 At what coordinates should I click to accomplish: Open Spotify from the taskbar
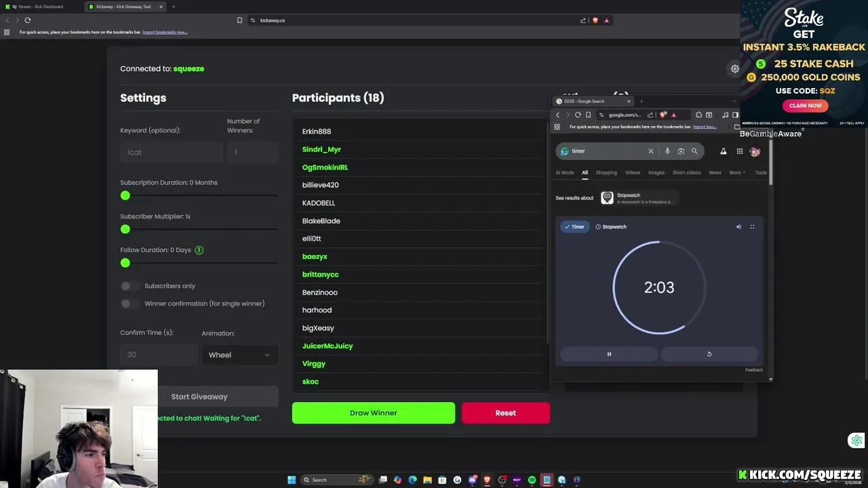pos(532,480)
